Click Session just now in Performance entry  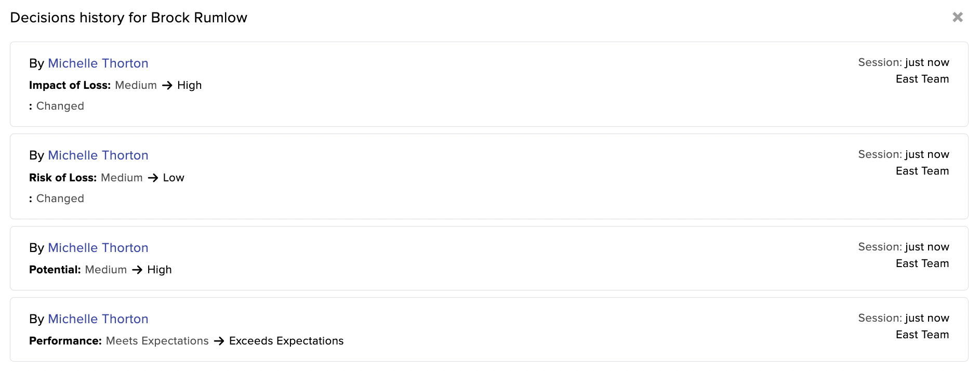(x=904, y=318)
